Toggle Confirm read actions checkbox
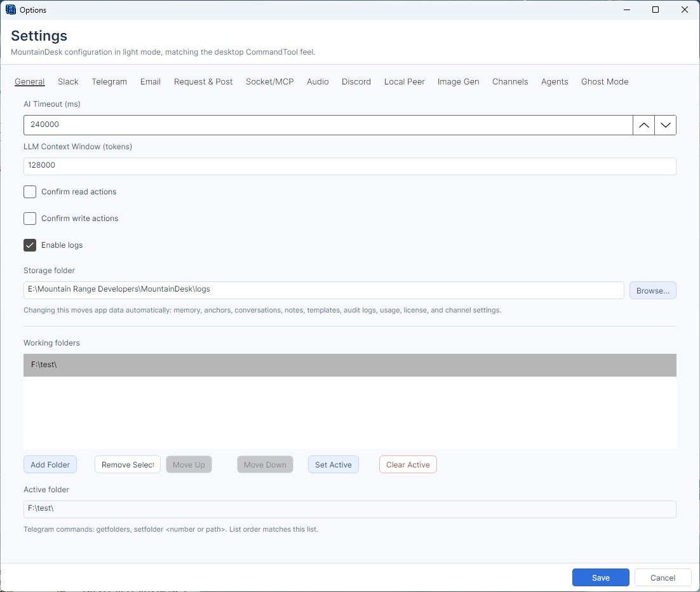 (30, 192)
